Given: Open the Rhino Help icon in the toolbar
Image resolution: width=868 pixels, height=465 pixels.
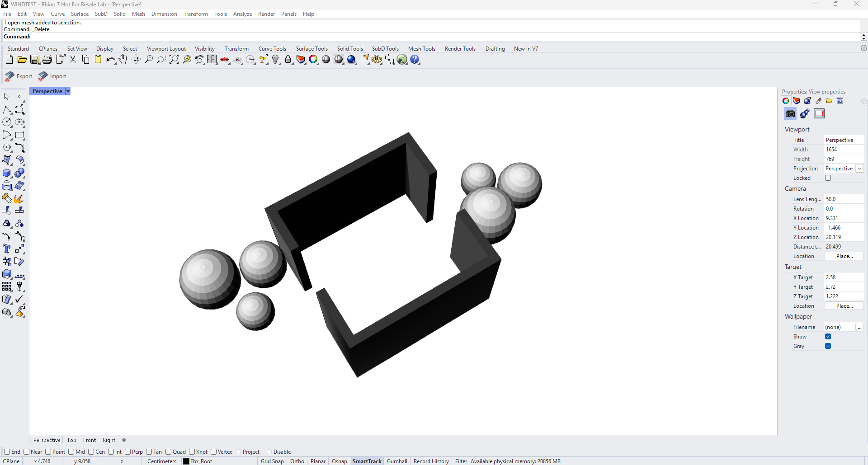Looking at the screenshot, I should coord(415,59).
